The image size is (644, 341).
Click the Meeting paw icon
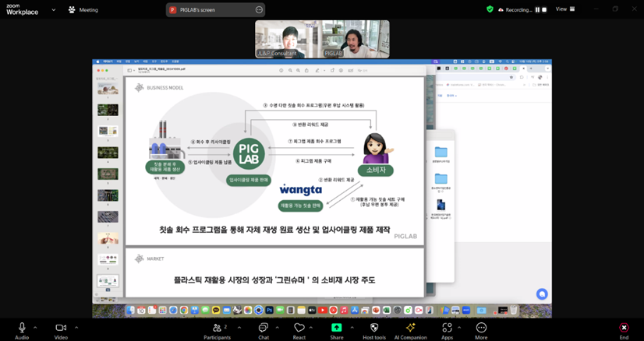coord(73,10)
